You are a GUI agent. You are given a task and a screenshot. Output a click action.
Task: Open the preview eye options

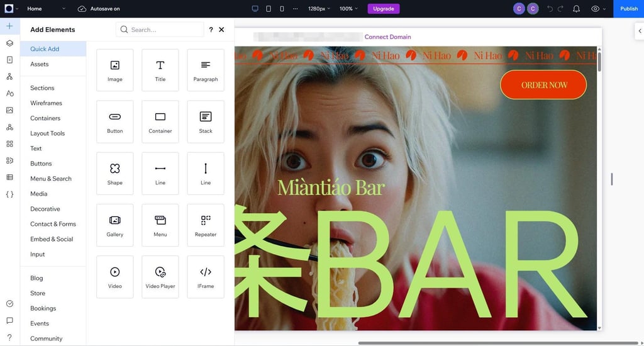click(598, 9)
